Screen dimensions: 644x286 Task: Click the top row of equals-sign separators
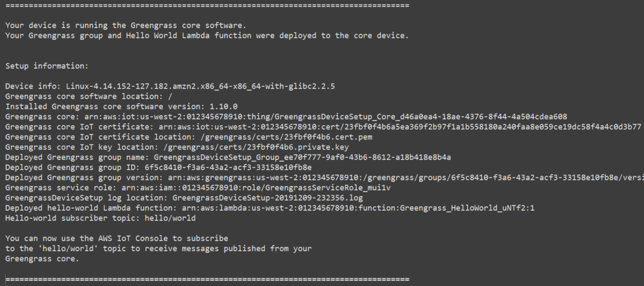(206, 5)
